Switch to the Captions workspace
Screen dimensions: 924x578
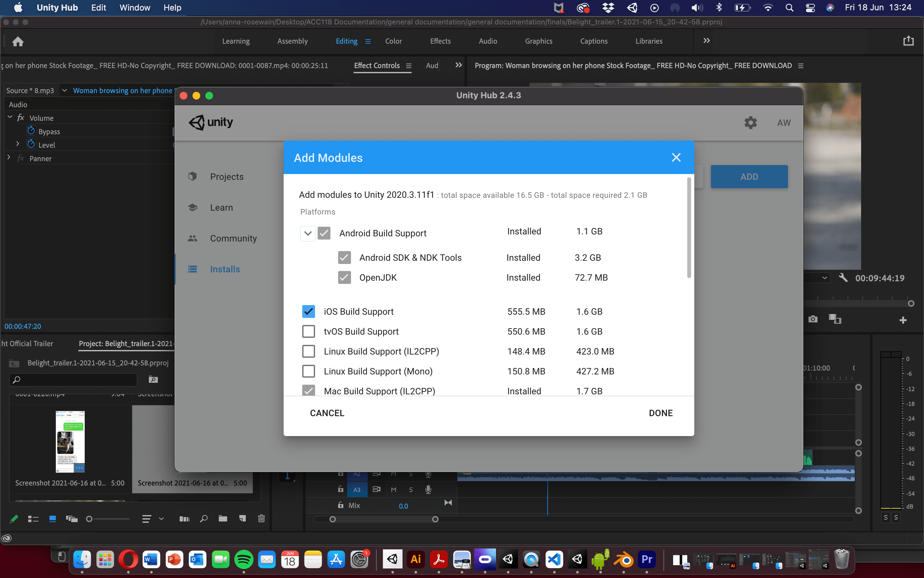pyautogui.click(x=594, y=41)
